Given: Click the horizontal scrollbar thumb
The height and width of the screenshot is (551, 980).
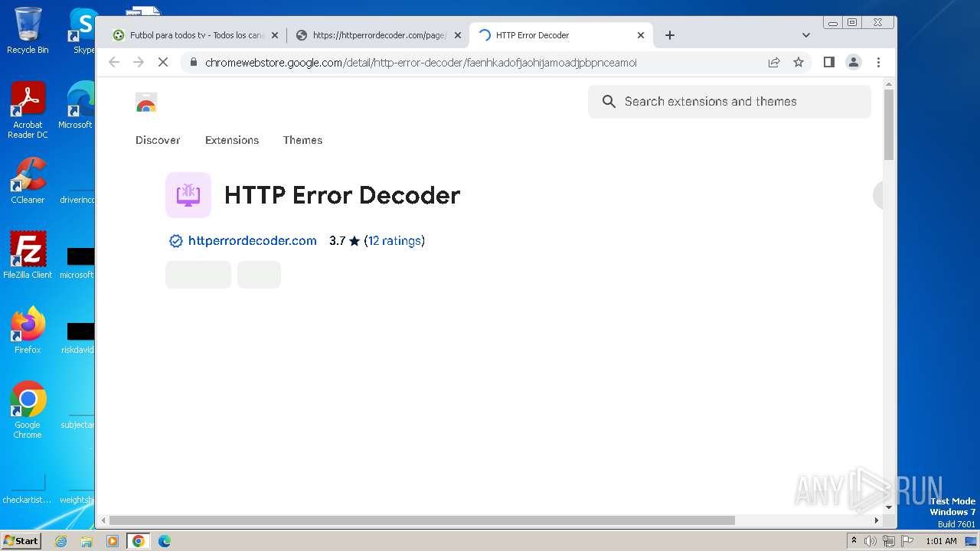Looking at the screenshot, I should (x=422, y=520).
